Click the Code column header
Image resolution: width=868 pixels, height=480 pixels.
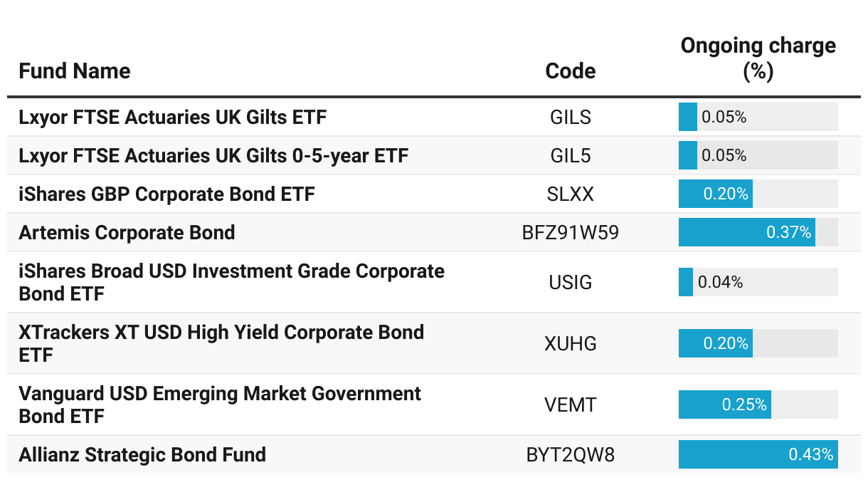(571, 71)
